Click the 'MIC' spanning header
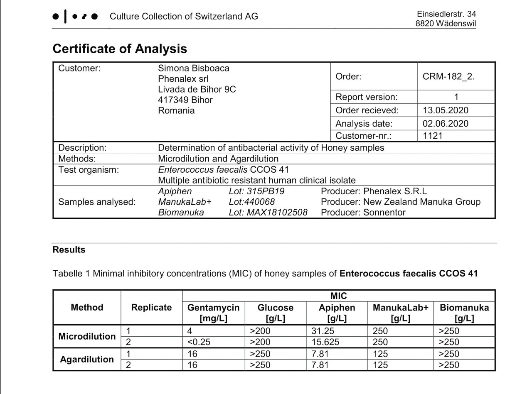 point(338,296)
